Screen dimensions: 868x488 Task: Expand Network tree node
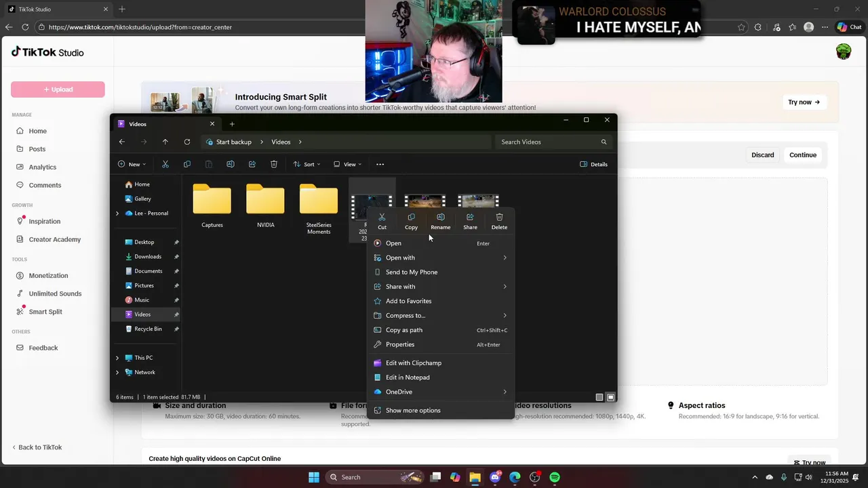tap(117, 372)
